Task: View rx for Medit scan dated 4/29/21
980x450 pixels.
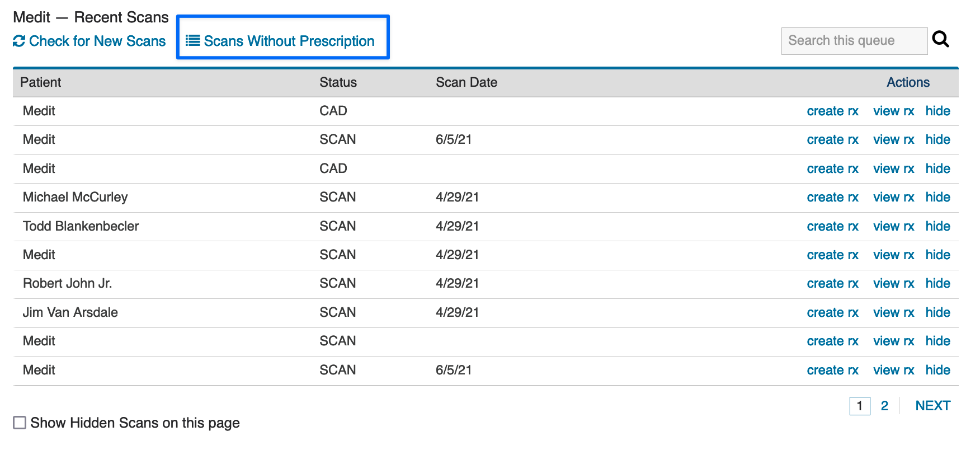Action: [893, 255]
